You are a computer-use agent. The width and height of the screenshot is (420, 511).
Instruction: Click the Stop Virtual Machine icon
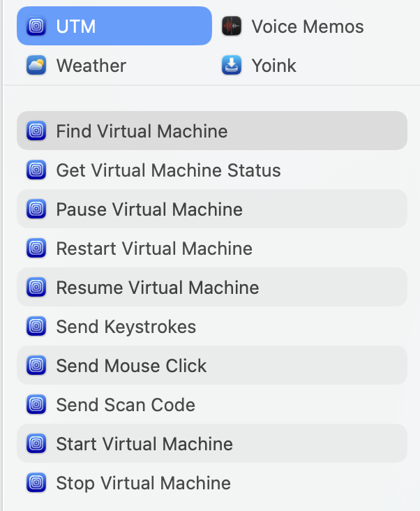36,483
